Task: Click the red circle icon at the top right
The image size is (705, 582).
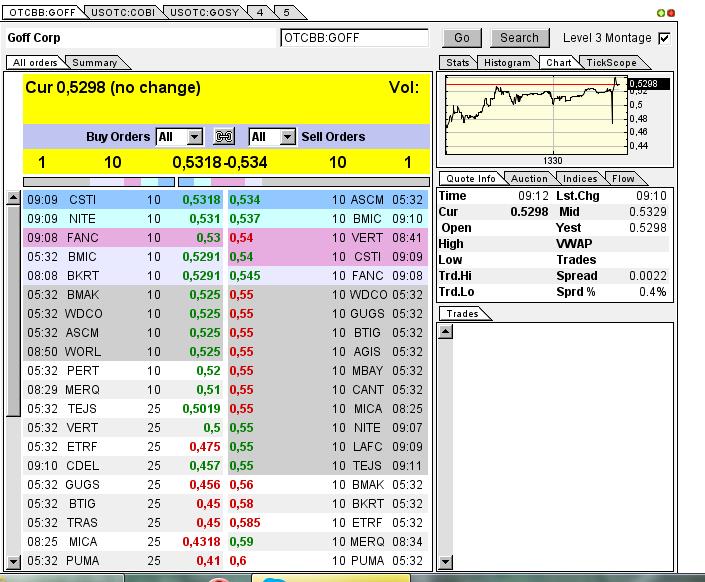Action: (x=671, y=13)
